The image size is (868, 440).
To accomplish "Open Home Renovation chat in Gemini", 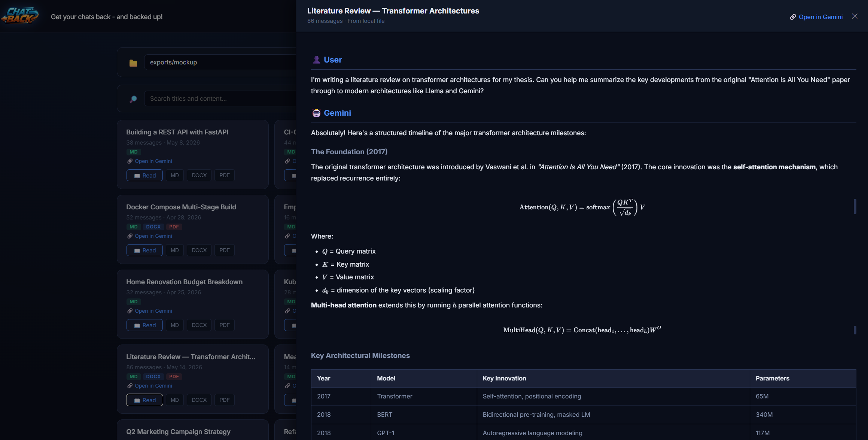I will pos(150,311).
